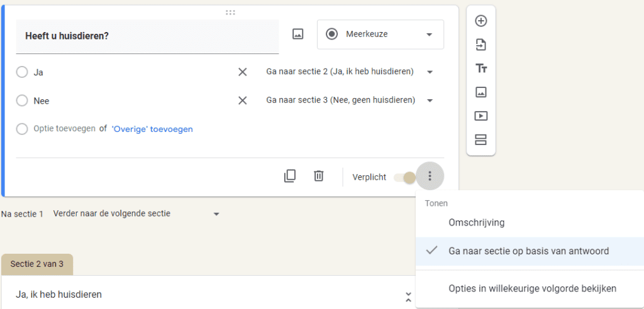Open 'Verder naar de volgende sectie' dropdown

point(136,214)
